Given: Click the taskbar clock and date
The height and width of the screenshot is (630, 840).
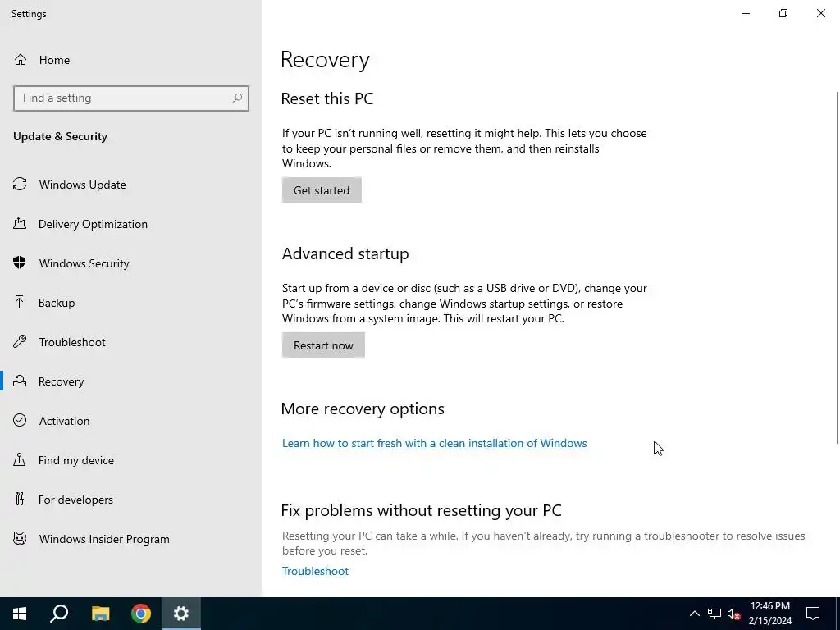Looking at the screenshot, I should coord(769,614).
